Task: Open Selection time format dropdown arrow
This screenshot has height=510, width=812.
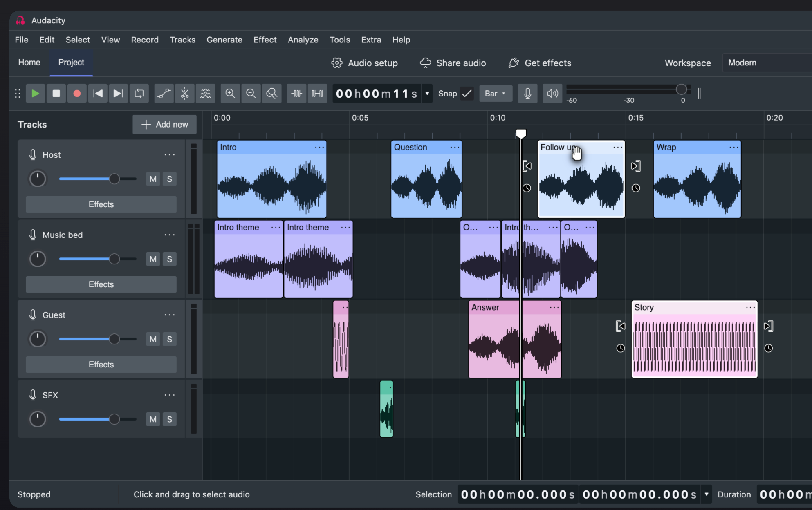Action: pyautogui.click(x=706, y=494)
